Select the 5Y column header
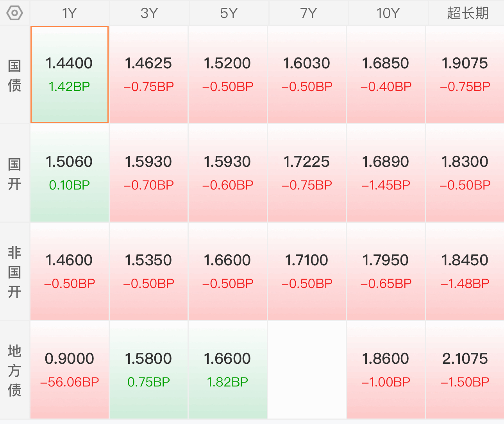 229,13
